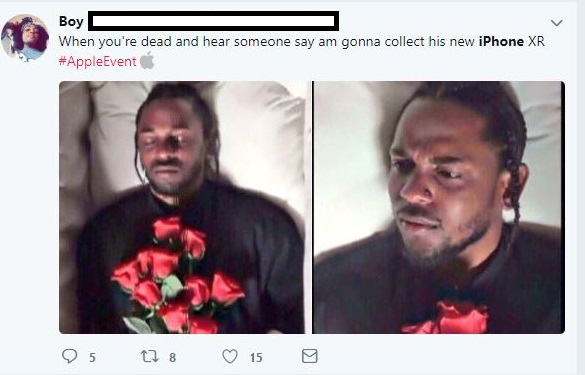Image resolution: width=585 pixels, height=375 pixels.
Task: Open the tweet author's round profile avatar
Action: (25, 38)
